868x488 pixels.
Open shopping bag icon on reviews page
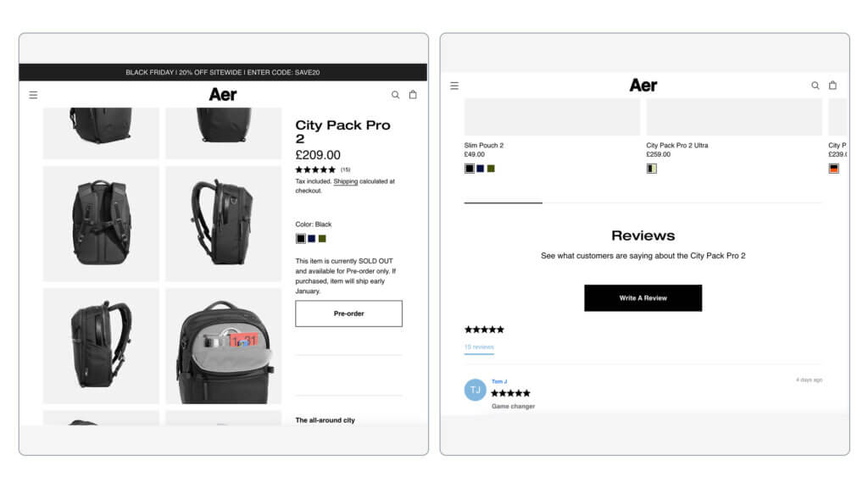(x=832, y=86)
